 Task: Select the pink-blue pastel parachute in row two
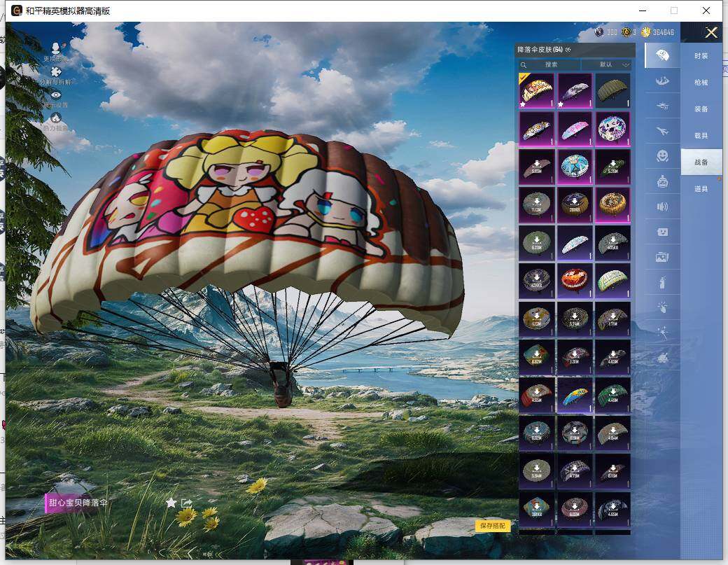[575, 129]
